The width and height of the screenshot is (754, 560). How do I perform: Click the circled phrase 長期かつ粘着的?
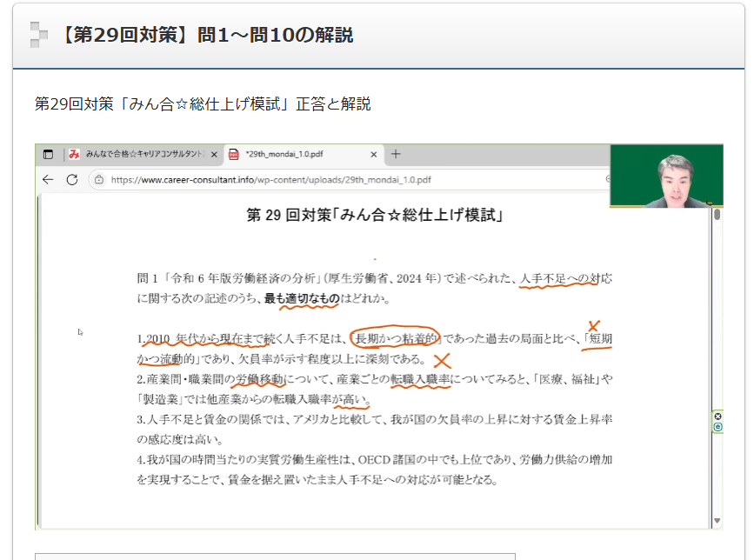pos(396,338)
